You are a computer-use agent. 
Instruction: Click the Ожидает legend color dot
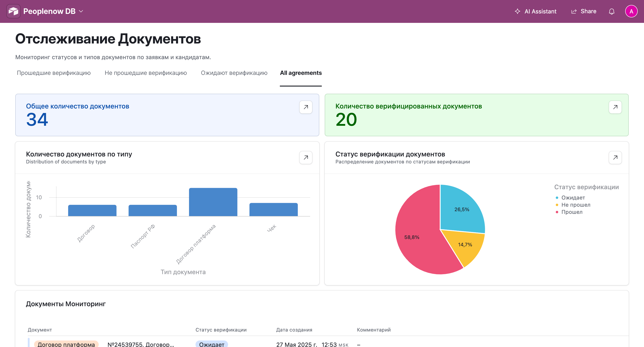tap(557, 198)
